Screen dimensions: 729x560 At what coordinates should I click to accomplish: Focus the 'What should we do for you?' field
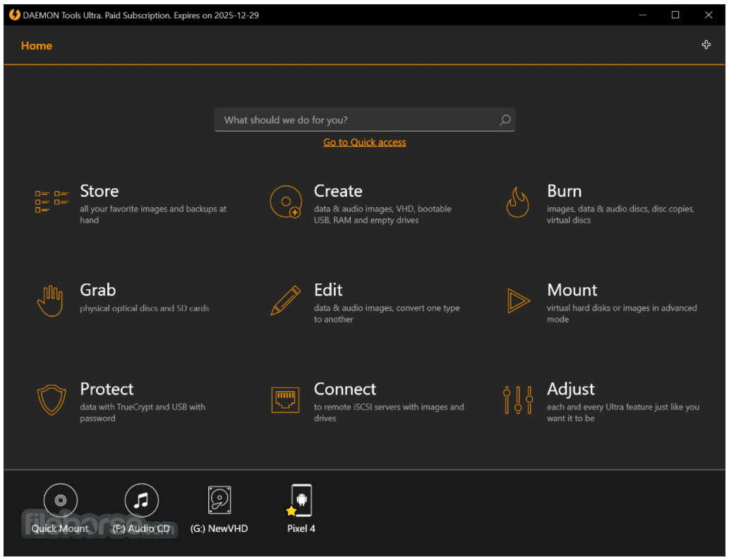[x=364, y=120]
